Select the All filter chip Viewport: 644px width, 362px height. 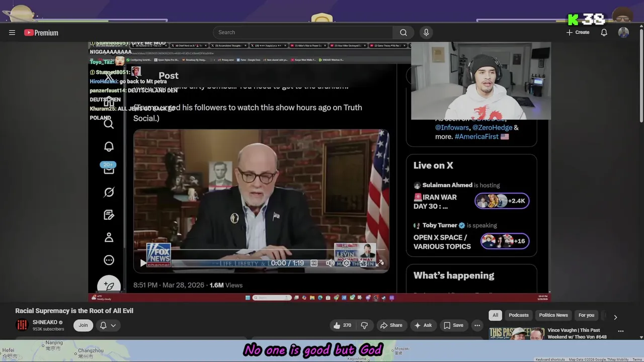(x=495, y=315)
